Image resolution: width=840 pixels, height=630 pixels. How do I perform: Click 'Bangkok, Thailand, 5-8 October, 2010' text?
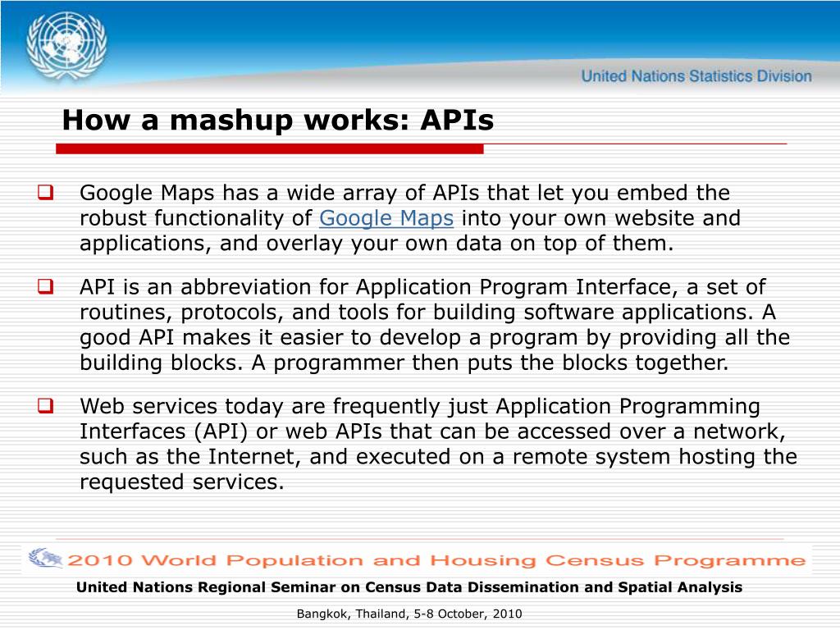409,614
